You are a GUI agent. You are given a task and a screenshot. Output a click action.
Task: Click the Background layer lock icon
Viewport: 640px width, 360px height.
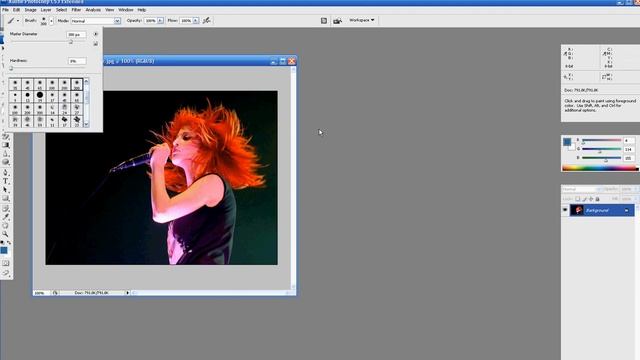[x=627, y=210]
